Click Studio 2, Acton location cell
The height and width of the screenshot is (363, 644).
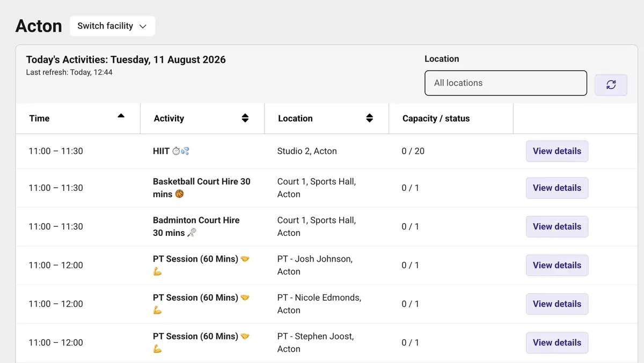307,151
